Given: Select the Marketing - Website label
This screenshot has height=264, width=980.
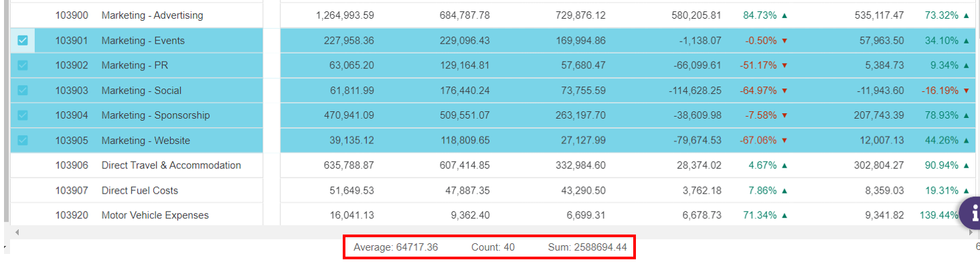Looking at the screenshot, I should tap(146, 141).
